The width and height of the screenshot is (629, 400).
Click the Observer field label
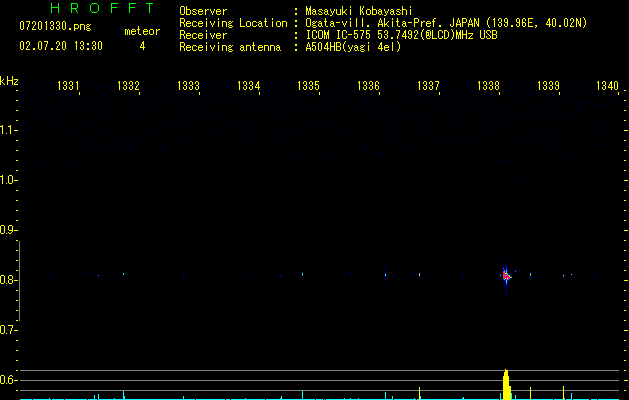click(203, 11)
